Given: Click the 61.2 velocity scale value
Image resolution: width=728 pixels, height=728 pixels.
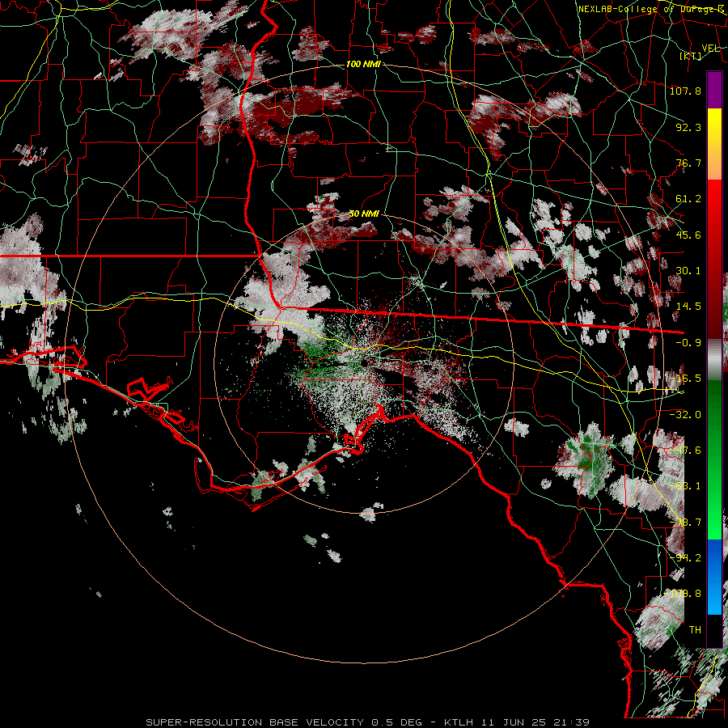Looking at the screenshot, I should [688, 199].
